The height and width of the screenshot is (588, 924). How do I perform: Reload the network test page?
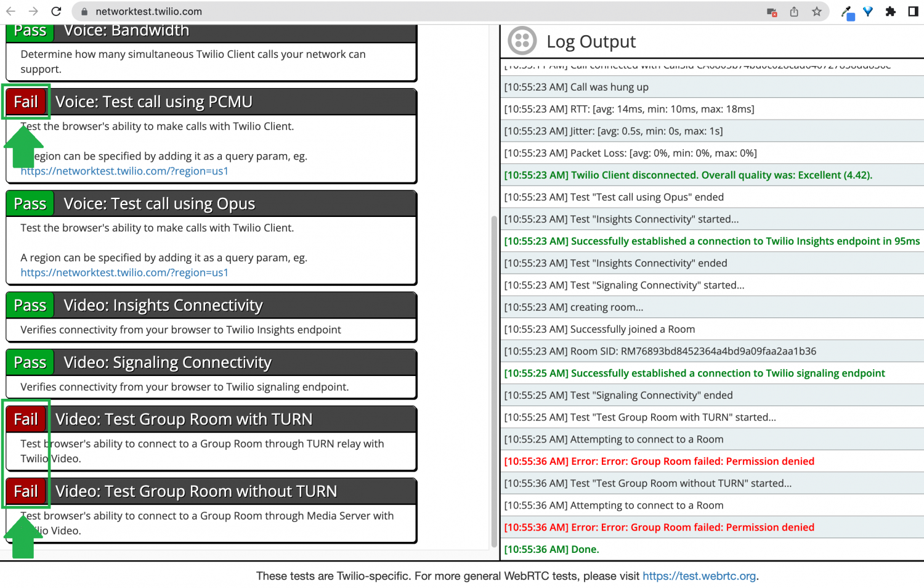pyautogui.click(x=56, y=11)
